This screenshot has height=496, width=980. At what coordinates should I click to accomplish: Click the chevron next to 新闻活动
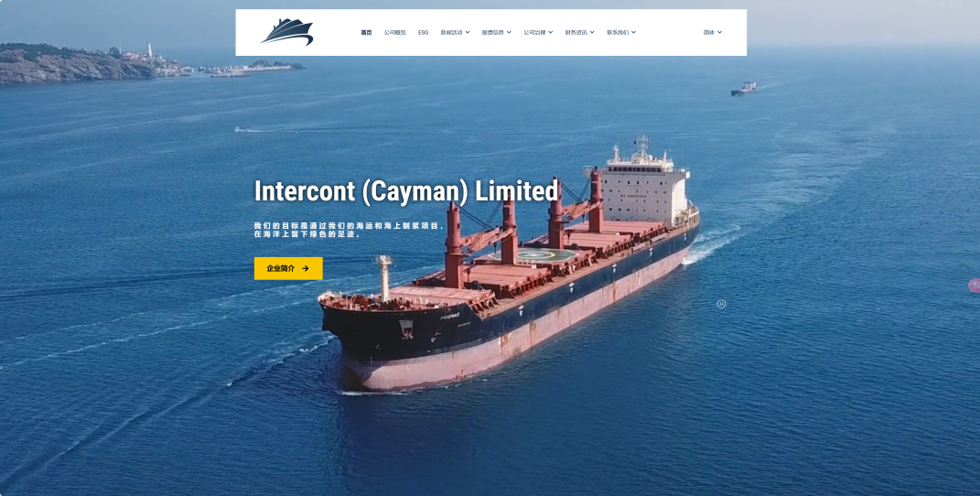(468, 32)
